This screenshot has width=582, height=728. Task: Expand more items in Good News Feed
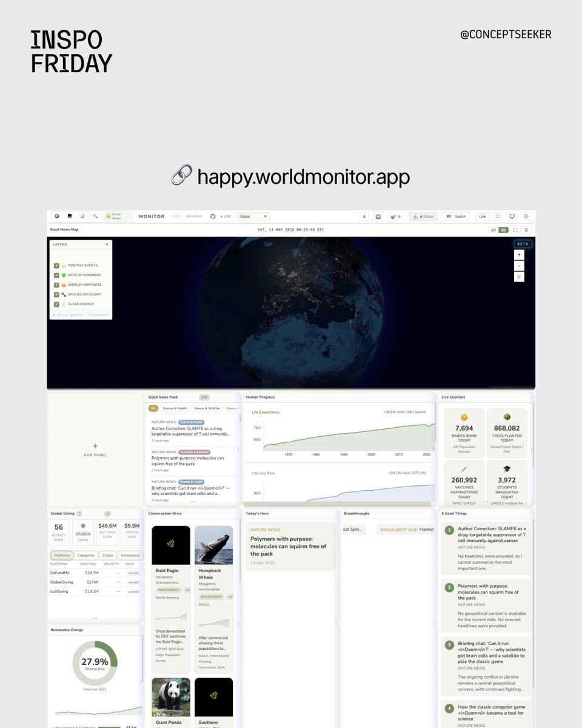click(193, 502)
